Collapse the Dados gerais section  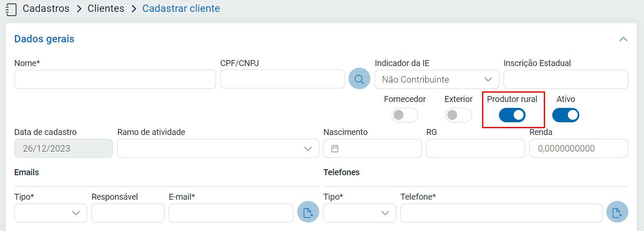pos(623,39)
